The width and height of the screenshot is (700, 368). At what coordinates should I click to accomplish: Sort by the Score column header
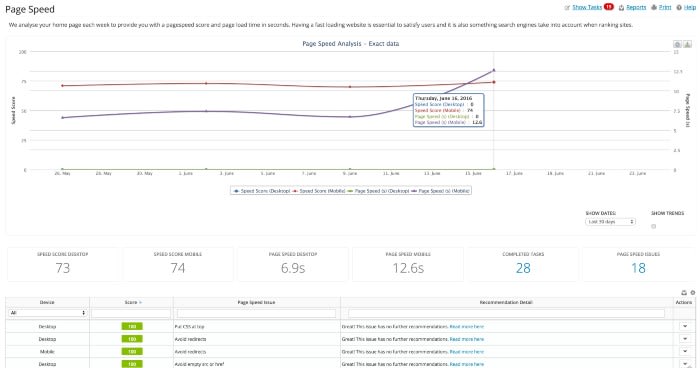pyautogui.click(x=133, y=302)
